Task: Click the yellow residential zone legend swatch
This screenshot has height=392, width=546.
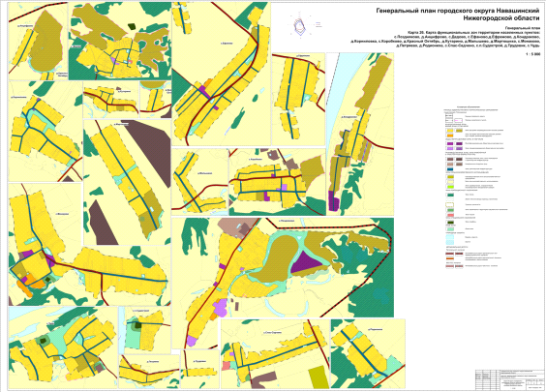Action: 449,131
